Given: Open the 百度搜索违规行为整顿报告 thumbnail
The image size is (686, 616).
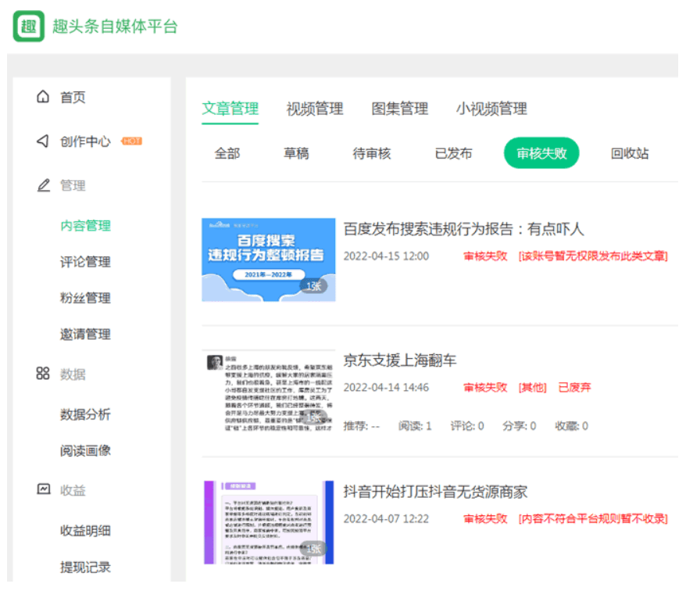Looking at the screenshot, I should click(x=269, y=260).
